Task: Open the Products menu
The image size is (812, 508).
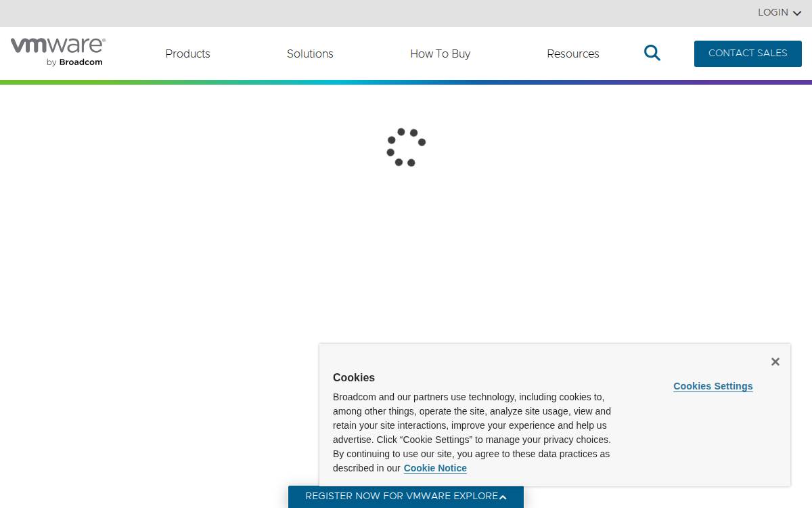Action: coord(187,54)
